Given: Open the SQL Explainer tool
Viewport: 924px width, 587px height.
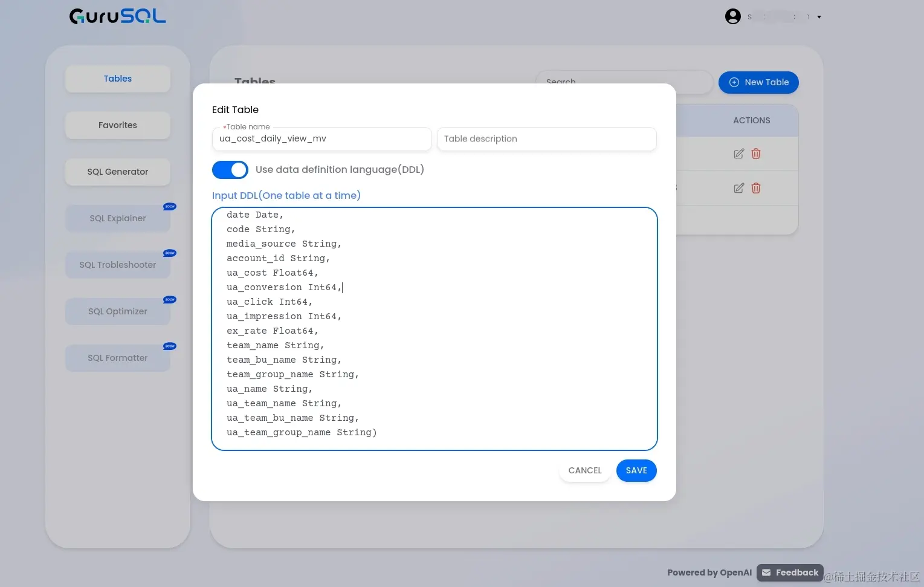Looking at the screenshot, I should point(117,218).
